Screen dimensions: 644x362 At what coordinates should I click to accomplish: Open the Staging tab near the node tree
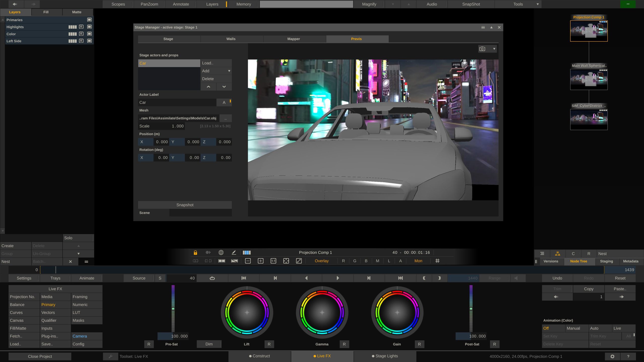pos(606,261)
